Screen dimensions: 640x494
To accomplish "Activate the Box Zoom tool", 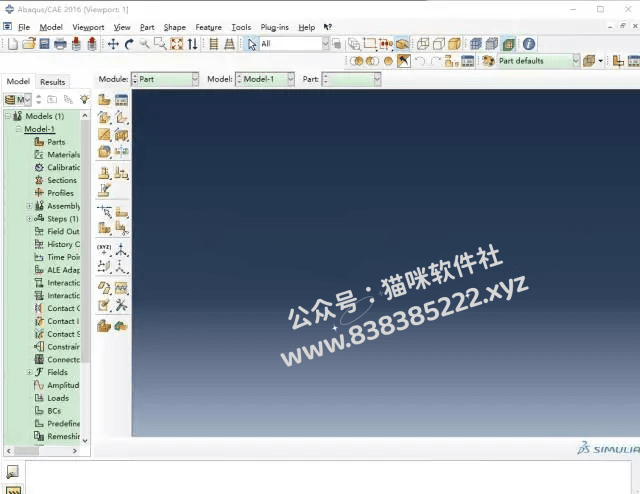I will pyautogui.click(x=160, y=44).
